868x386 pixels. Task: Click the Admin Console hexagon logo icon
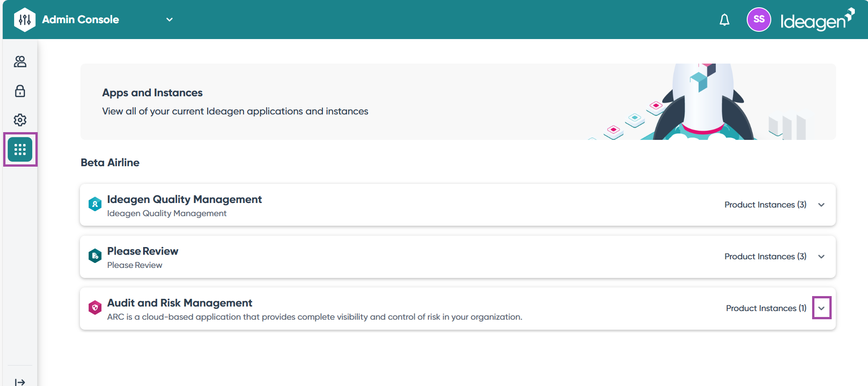pos(25,20)
